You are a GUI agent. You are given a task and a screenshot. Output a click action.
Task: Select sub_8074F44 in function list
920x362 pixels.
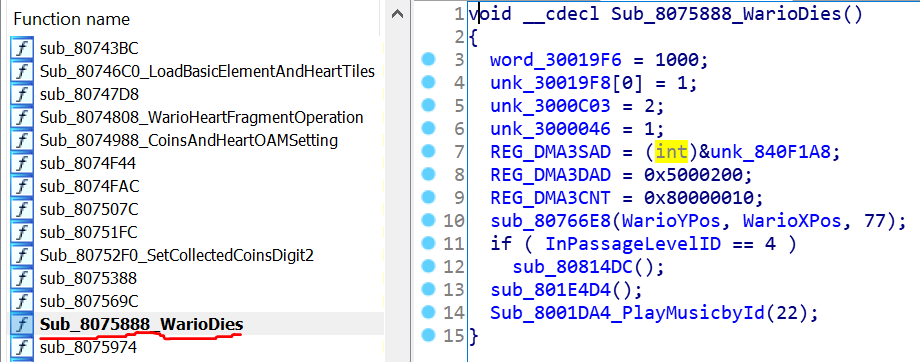tap(88, 163)
